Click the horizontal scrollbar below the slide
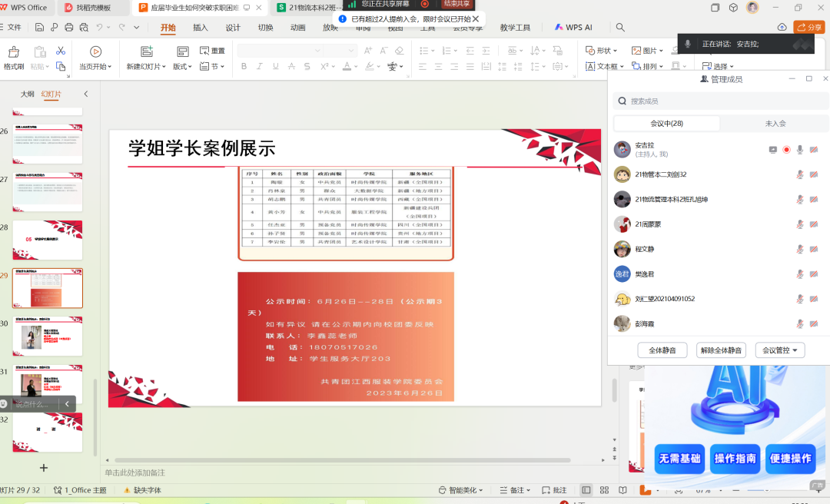The image size is (830, 504). [x=343, y=460]
